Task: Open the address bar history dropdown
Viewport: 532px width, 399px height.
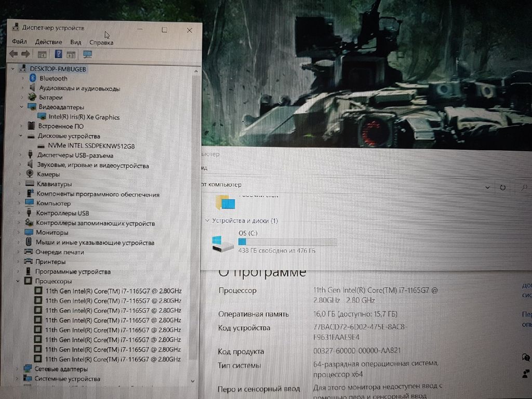Action: click(x=487, y=187)
